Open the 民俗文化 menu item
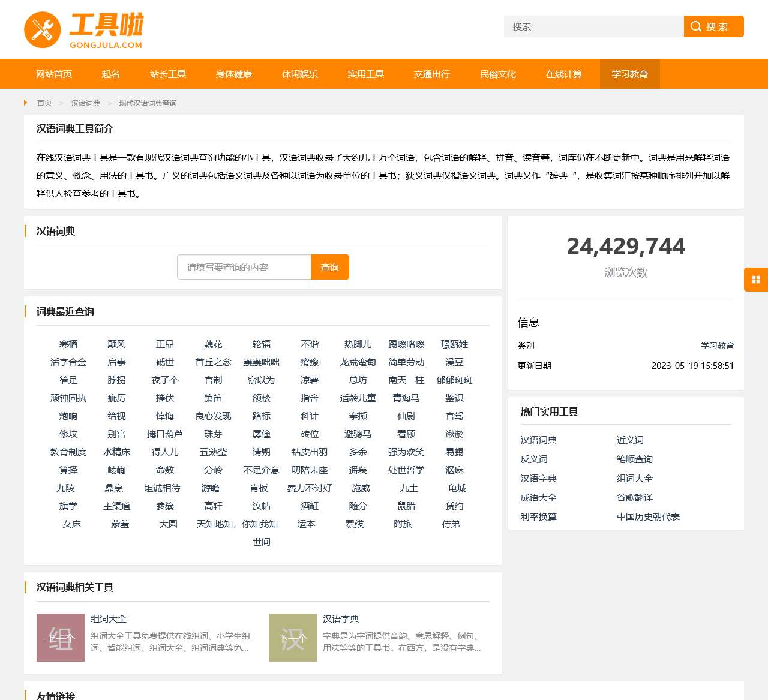 pyautogui.click(x=497, y=74)
